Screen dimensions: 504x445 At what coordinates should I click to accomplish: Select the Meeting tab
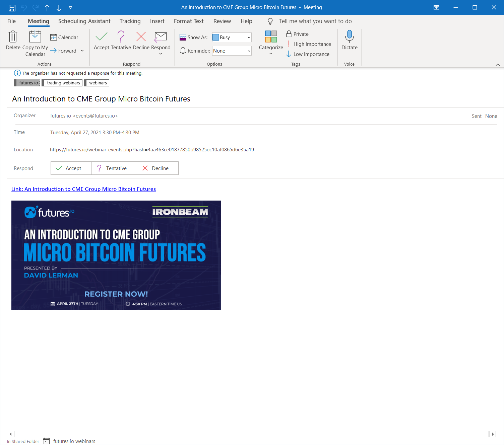(39, 21)
